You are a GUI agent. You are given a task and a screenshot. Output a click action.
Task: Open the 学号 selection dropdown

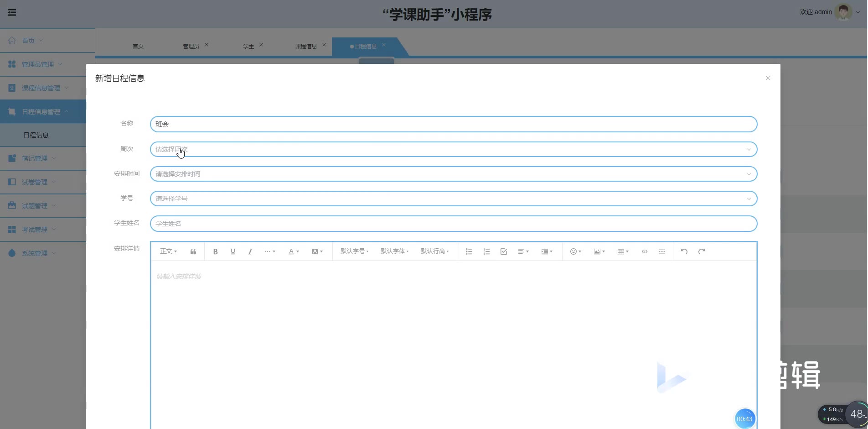tap(453, 199)
